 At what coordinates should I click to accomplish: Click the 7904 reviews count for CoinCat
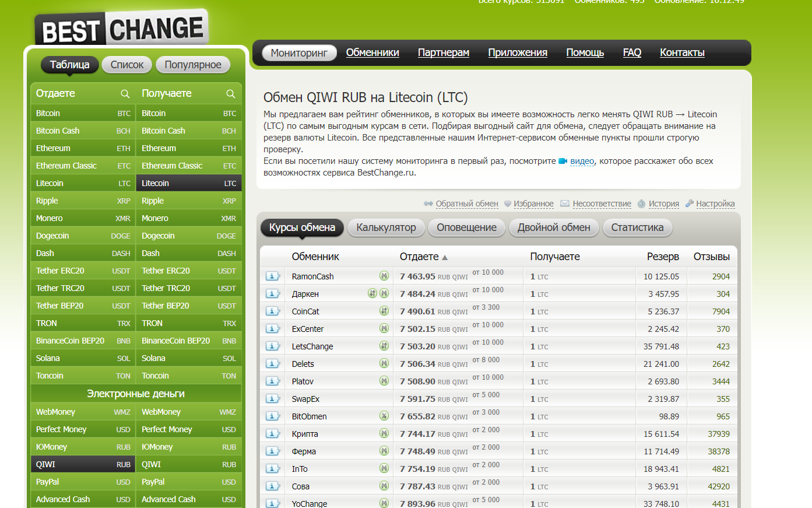click(721, 311)
